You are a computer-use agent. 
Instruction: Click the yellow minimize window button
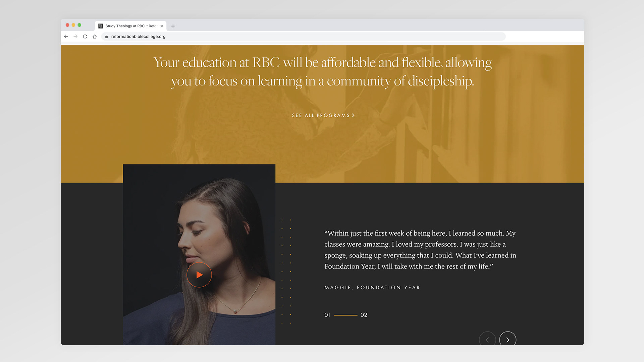[x=73, y=25]
